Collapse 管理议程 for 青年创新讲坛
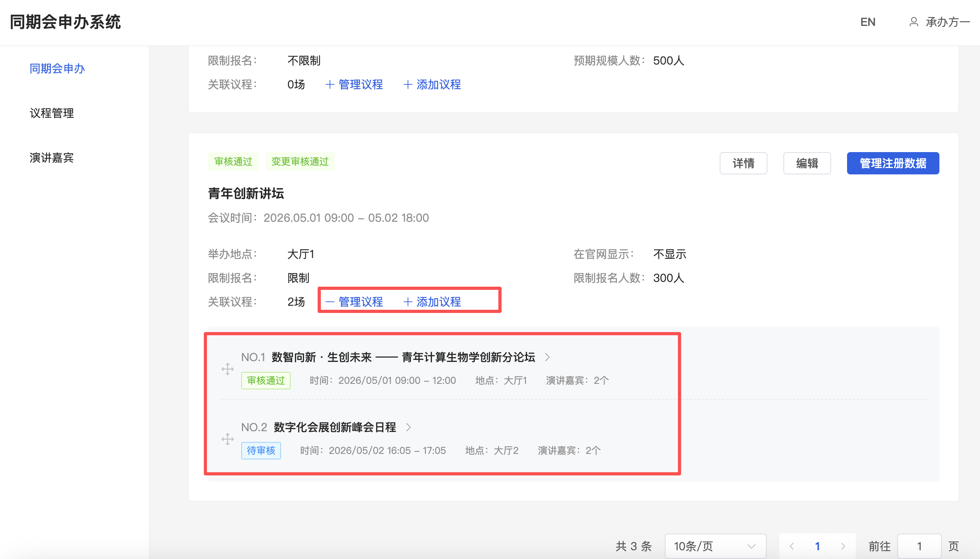 pos(354,302)
